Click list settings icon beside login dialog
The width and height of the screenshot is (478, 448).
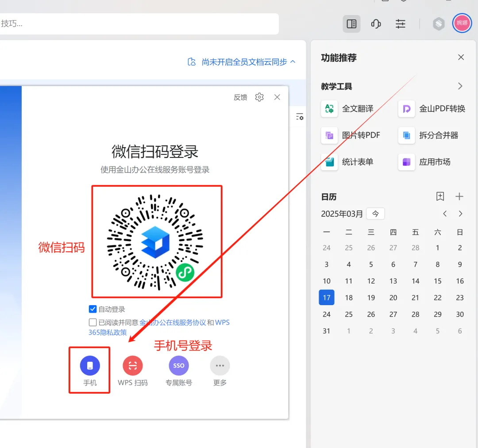tap(300, 116)
